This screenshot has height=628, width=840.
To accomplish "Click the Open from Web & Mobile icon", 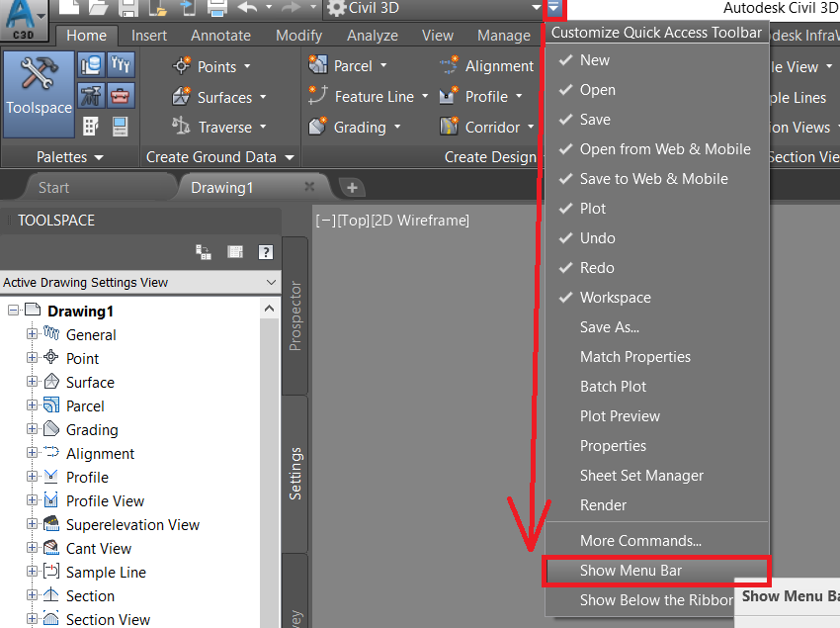I will click(x=158, y=8).
